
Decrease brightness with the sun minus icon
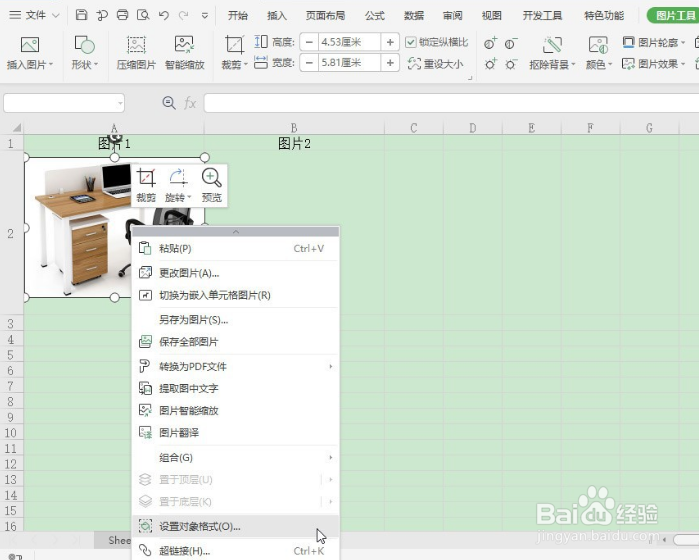click(511, 64)
